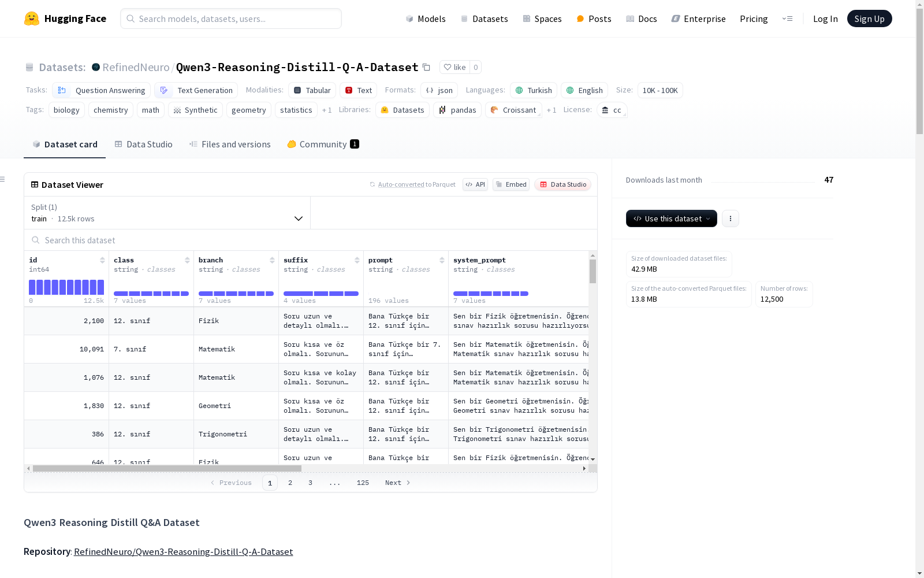924x578 pixels.
Task: Open the Croissant library tag
Action: (513, 110)
